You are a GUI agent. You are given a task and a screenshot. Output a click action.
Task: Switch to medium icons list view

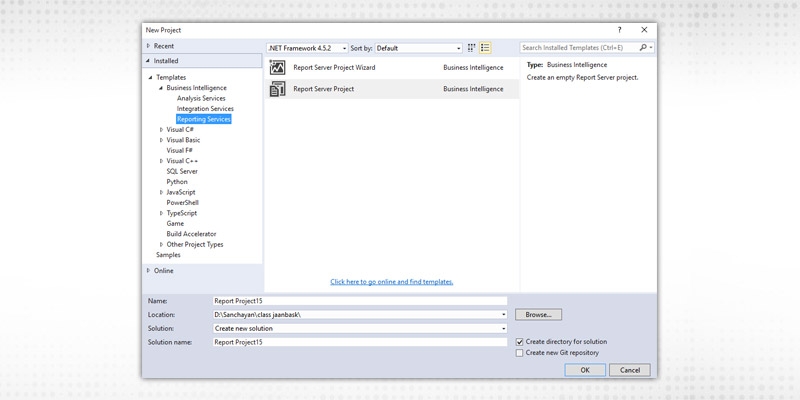(x=485, y=47)
